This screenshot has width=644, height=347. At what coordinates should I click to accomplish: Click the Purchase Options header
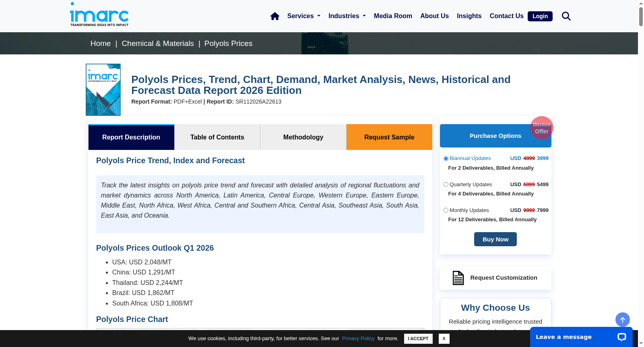click(495, 136)
